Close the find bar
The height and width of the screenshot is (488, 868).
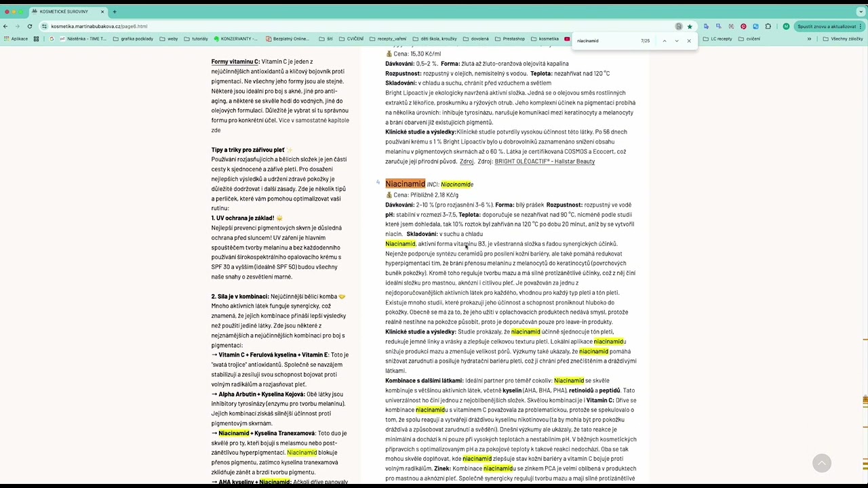point(689,41)
